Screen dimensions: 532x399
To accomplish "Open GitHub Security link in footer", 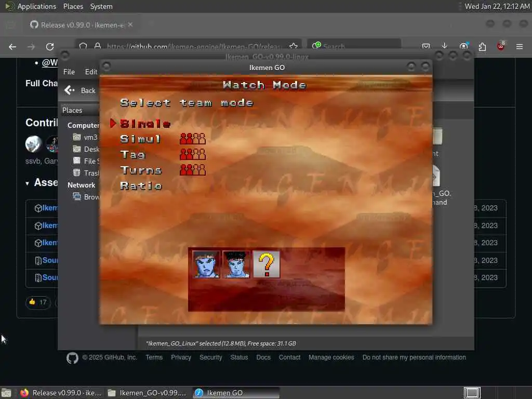I will tap(211, 357).
